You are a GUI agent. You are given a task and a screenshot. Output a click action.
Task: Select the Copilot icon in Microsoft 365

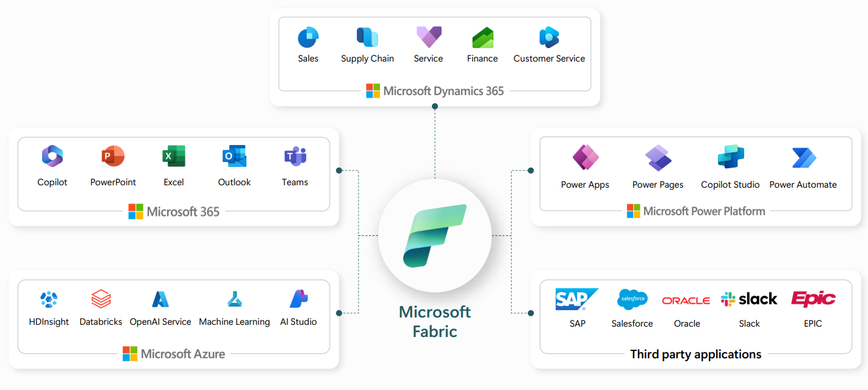coord(52,157)
